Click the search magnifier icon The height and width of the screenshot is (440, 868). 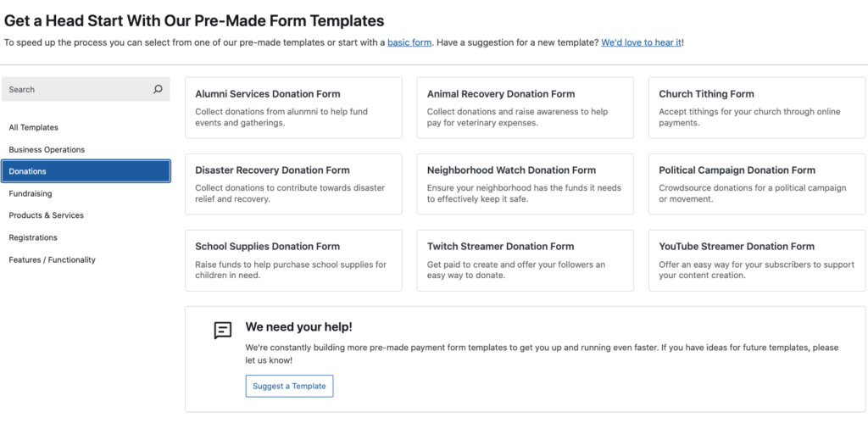158,89
